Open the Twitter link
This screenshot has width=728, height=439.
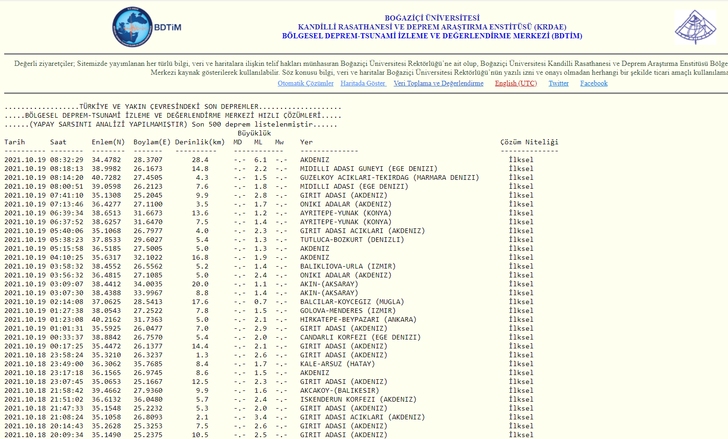pyautogui.click(x=558, y=84)
